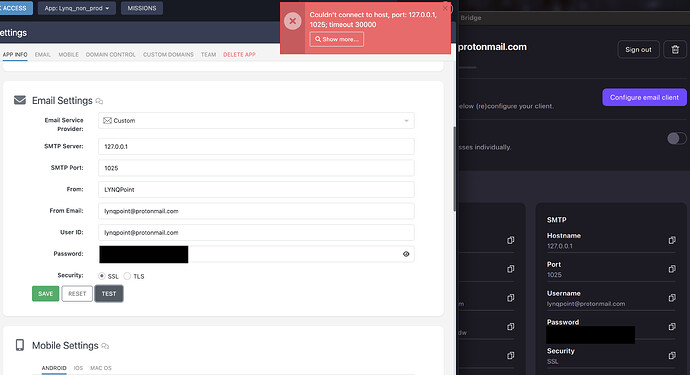Copy the SMTP Security value
Image resolution: width=690 pixels, height=375 pixels.
tap(672, 355)
